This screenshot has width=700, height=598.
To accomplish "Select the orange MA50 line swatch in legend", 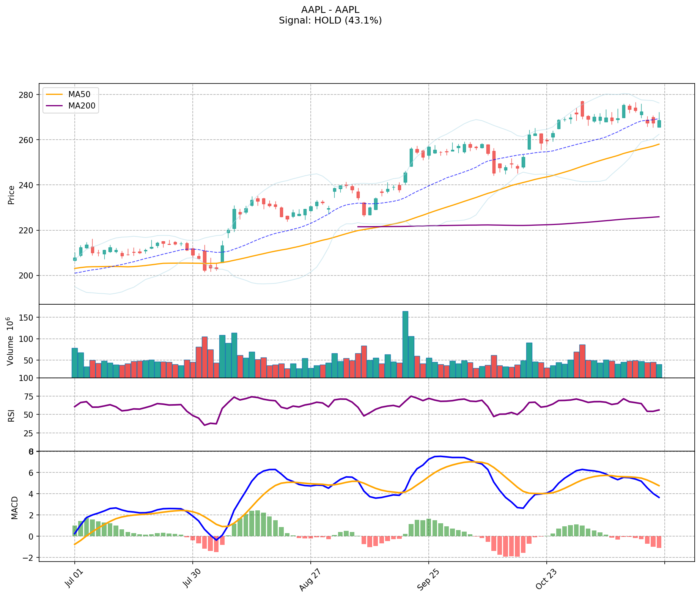I will coord(54,94).
